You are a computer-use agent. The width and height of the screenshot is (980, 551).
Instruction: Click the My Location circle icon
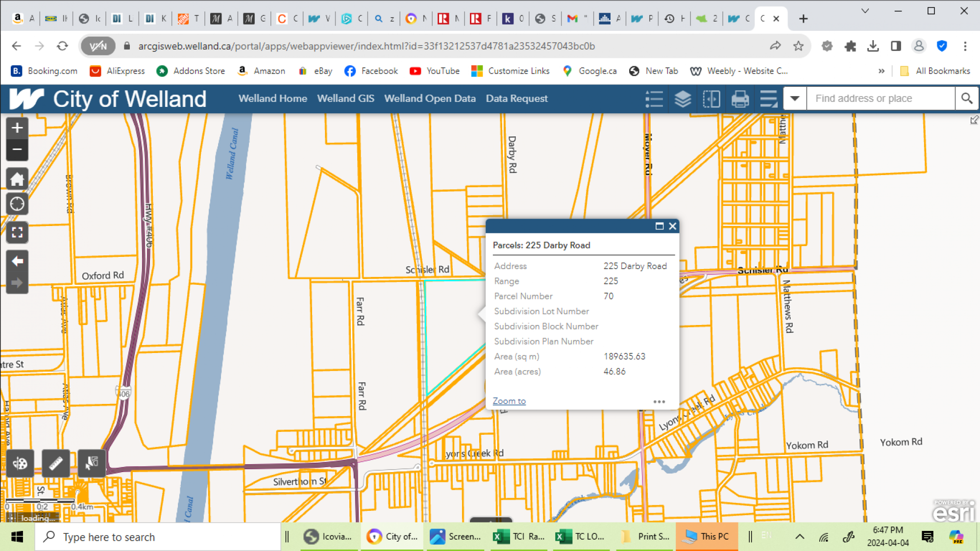pos(17,204)
